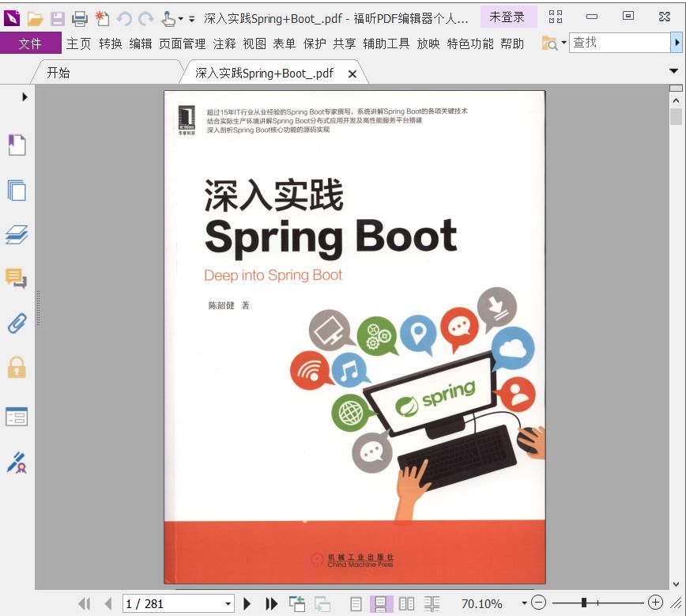Open the 特色功能 ribbon tab
The height and width of the screenshot is (616, 686).
click(x=470, y=43)
